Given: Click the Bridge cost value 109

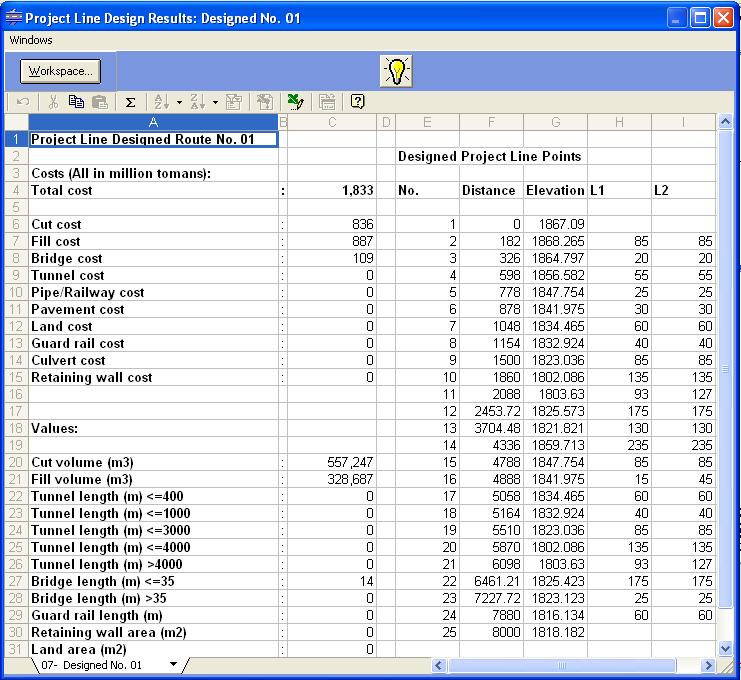Looking at the screenshot, I should tap(332, 258).
